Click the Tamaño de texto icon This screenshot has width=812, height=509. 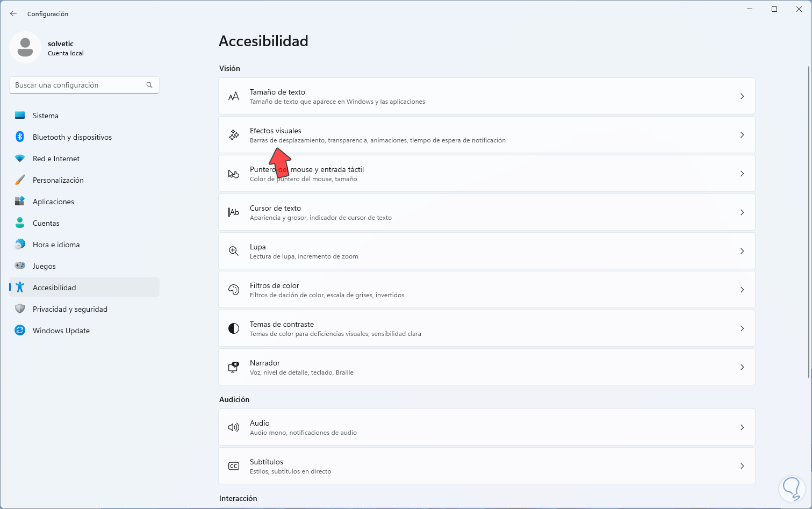click(x=234, y=97)
